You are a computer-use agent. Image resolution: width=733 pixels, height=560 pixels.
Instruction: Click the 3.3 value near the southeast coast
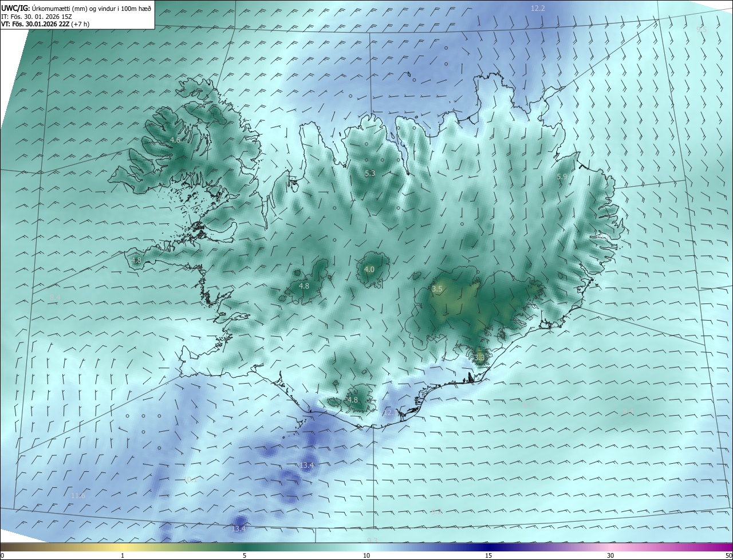click(x=479, y=358)
